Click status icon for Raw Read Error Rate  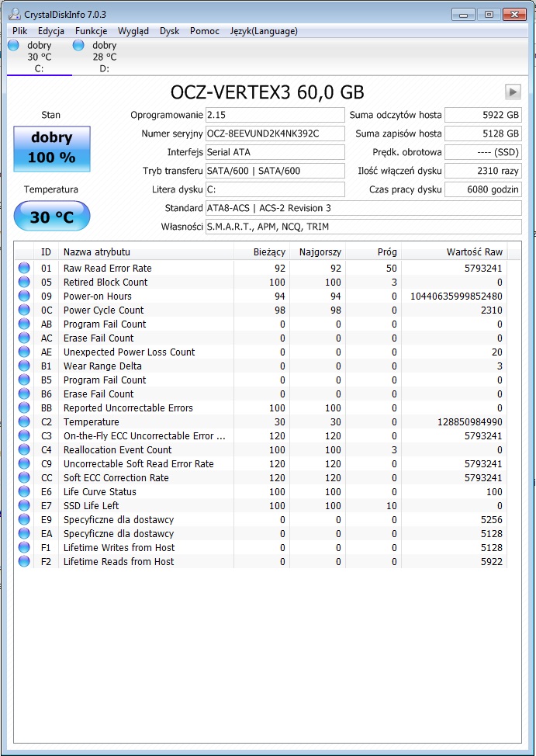[24, 268]
